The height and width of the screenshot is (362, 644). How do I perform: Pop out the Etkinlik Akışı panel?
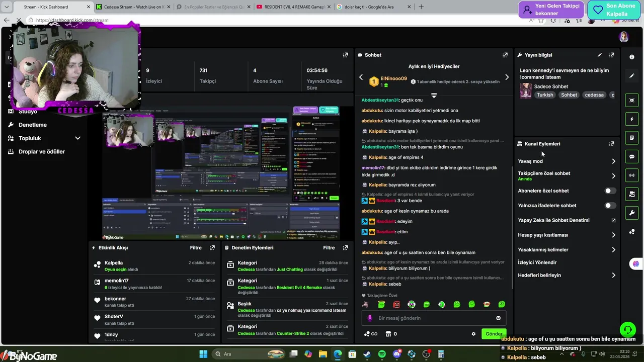(212, 248)
